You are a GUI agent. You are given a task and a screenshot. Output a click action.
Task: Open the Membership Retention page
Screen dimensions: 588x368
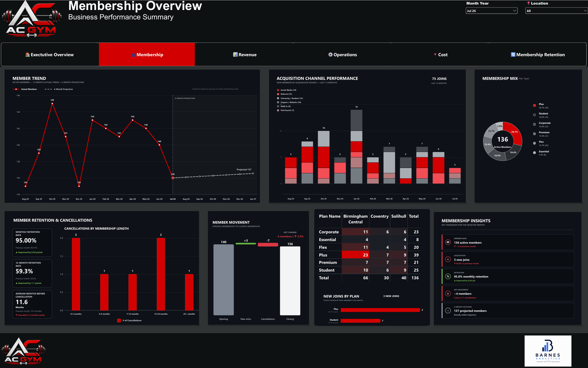pyautogui.click(x=538, y=54)
